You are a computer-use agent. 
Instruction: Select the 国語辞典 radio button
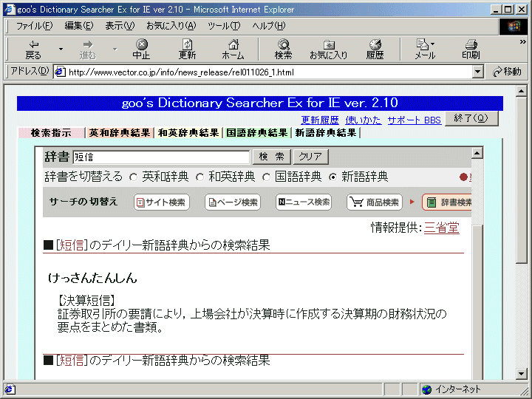267,177
